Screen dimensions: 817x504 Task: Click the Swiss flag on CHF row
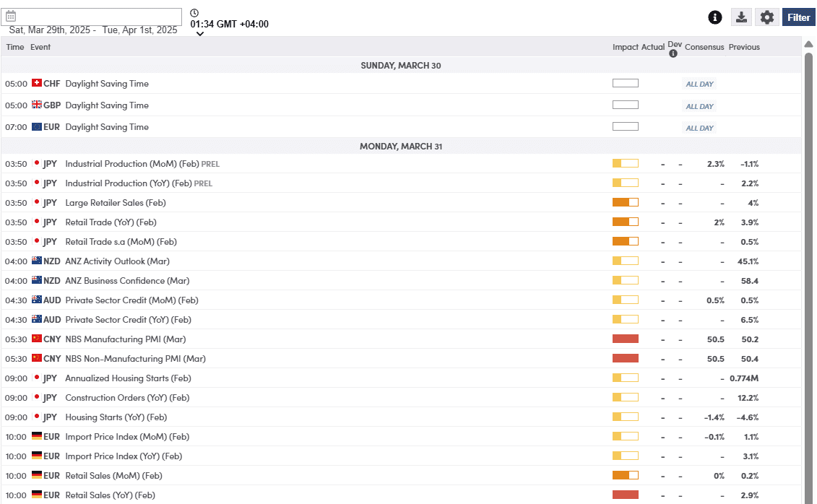click(x=37, y=84)
